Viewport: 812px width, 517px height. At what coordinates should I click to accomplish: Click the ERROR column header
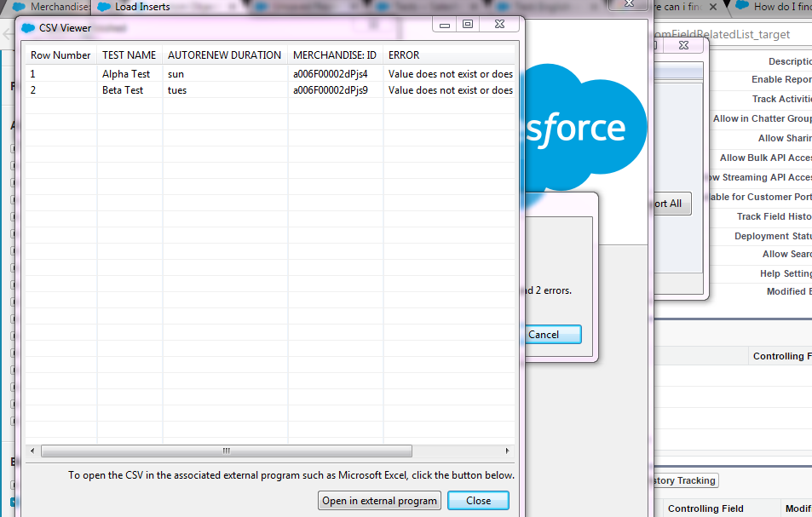[404, 55]
